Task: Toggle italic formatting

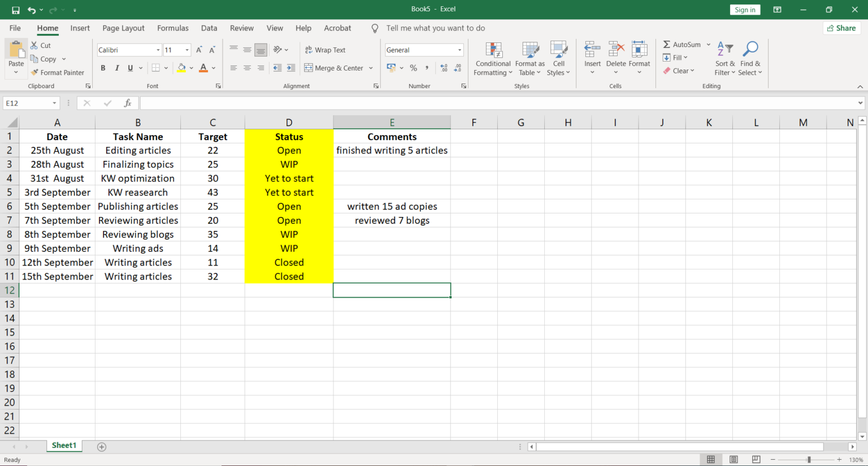Action: click(x=117, y=68)
